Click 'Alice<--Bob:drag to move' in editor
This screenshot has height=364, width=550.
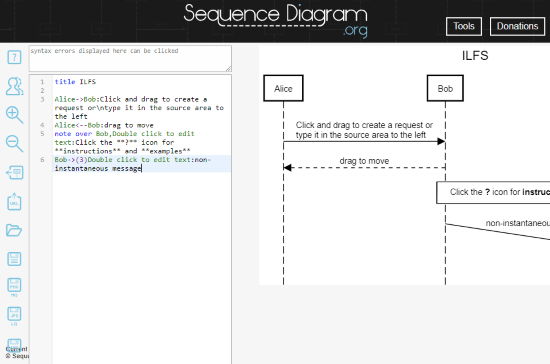point(104,125)
